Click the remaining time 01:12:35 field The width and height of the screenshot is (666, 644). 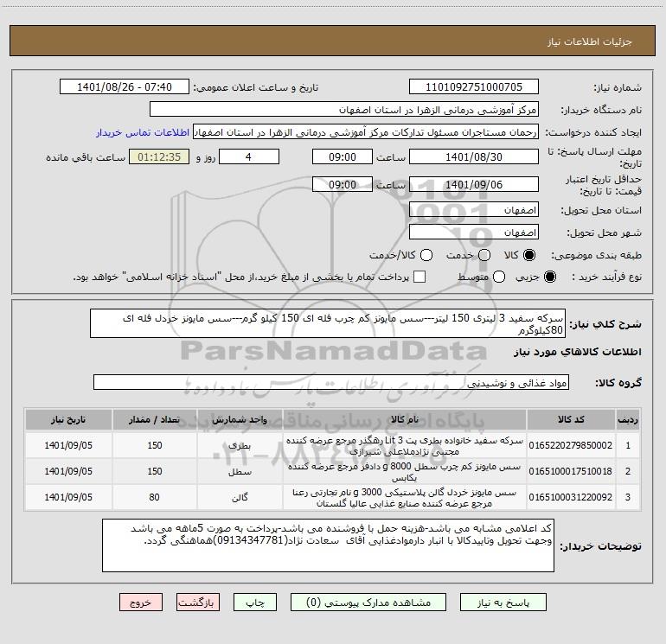coord(159,157)
